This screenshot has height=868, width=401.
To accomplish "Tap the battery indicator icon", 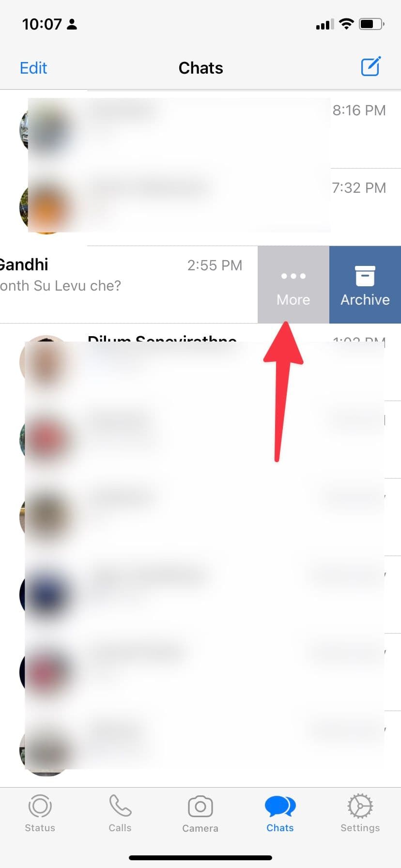I will (x=371, y=24).
